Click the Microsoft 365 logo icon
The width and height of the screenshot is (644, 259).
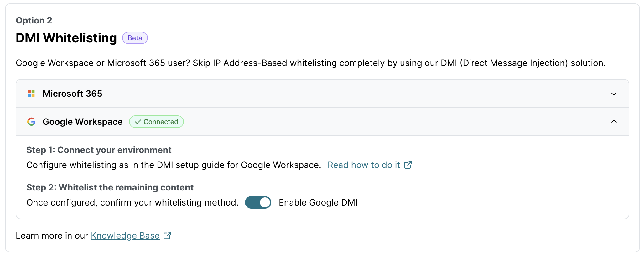coord(31,94)
